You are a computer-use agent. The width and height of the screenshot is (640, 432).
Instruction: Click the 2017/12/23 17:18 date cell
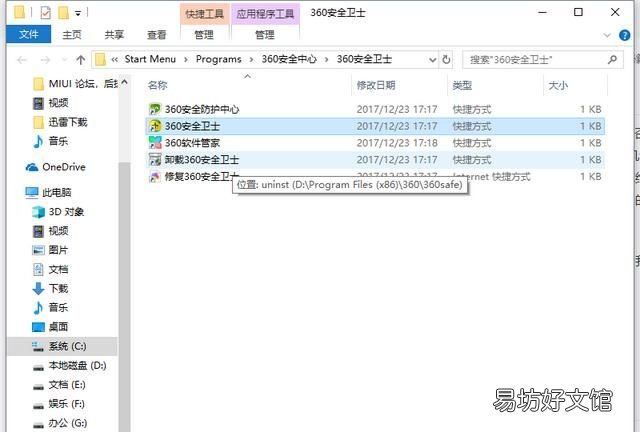pos(397,143)
